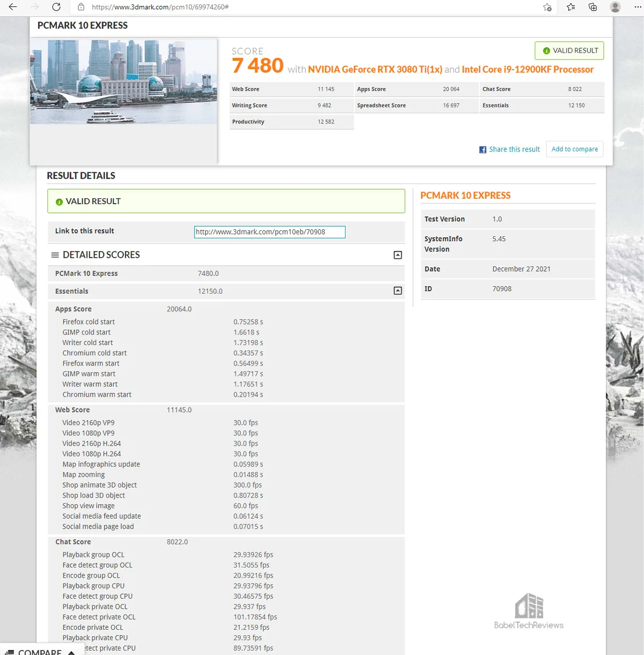The width and height of the screenshot is (644, 655).
Task: Click the browser forward arrow
Action: [x=35, y=7]
